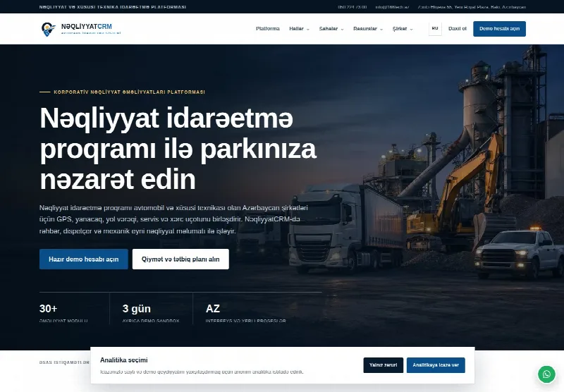Click the Nəqliyyat idarəetmə proqramı main headline
Image resolution: width=564 pixels, height=392 pixels.
click(178, 148)
